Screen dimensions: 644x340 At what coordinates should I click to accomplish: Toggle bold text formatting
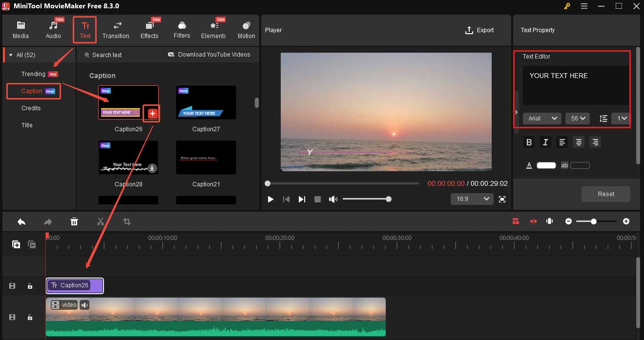(x=529, y=142)
